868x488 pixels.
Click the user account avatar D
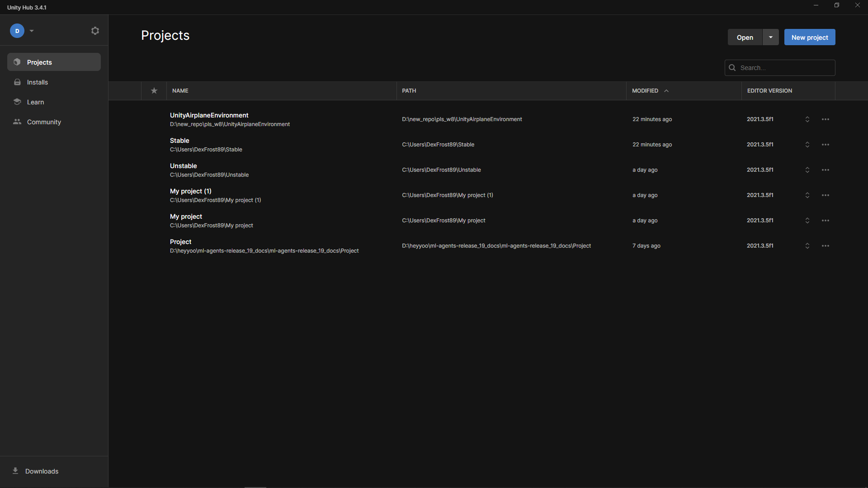click(17, 31)
